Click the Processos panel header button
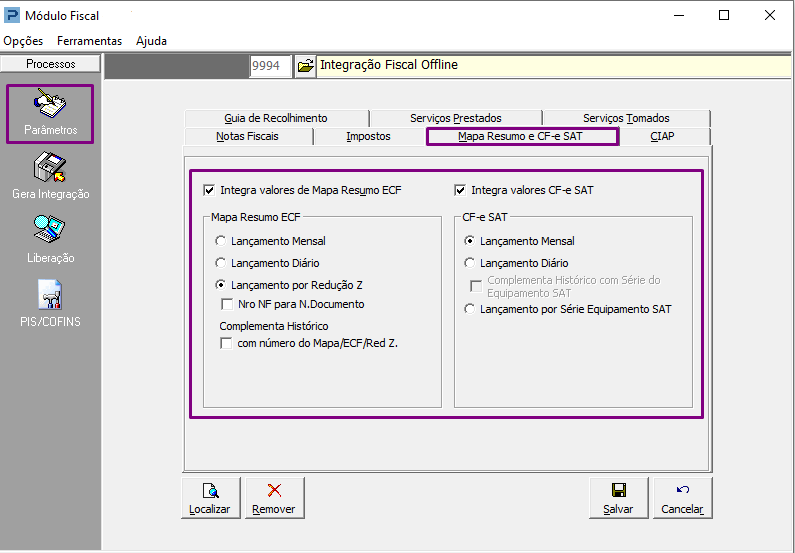795x553 pixels. (50, 64)
